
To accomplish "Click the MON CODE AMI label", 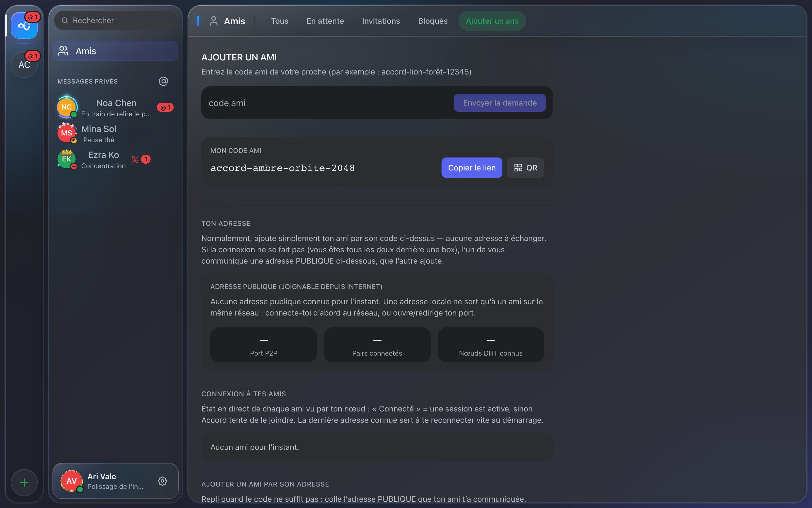I will tap(236, 150).
